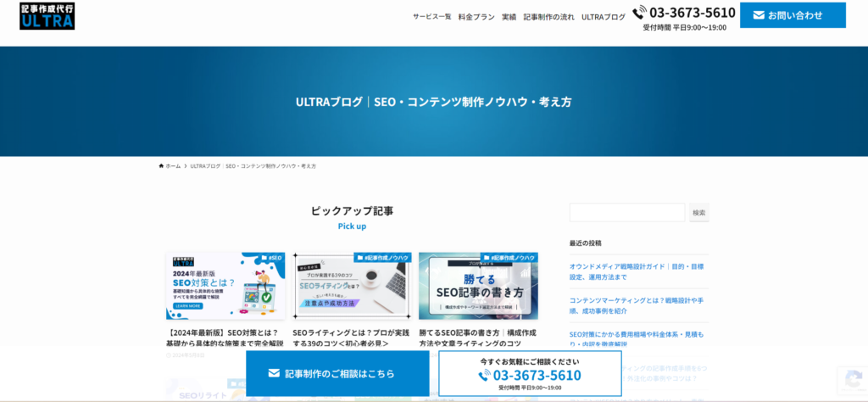This screenshot has width=868, height=402.
Task: Go to the 実績 page
Action: 509,17
